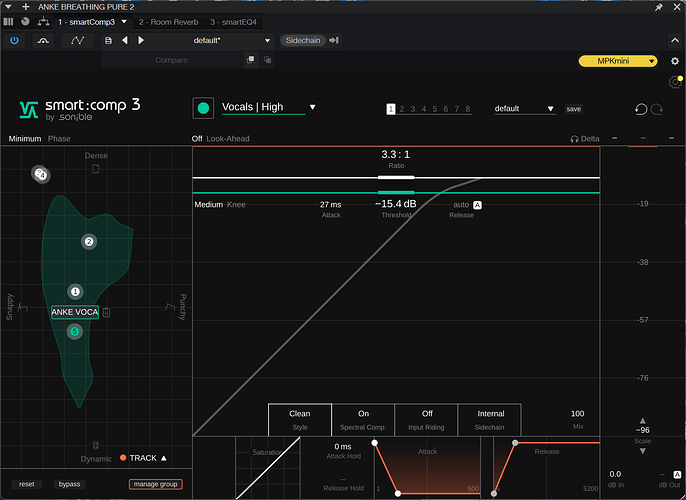Click the Attack curve top handle

pyautogui.click(x=374, y=443)
